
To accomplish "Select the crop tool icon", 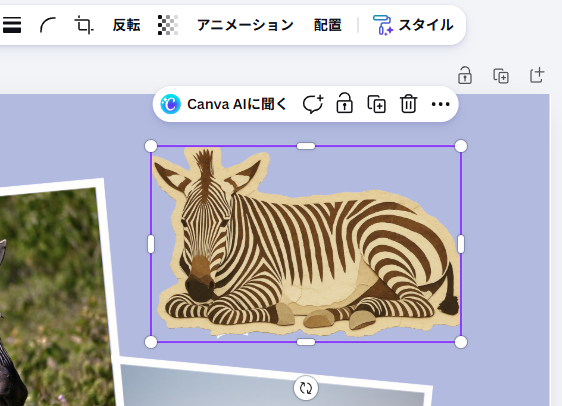I will [84, 25].
